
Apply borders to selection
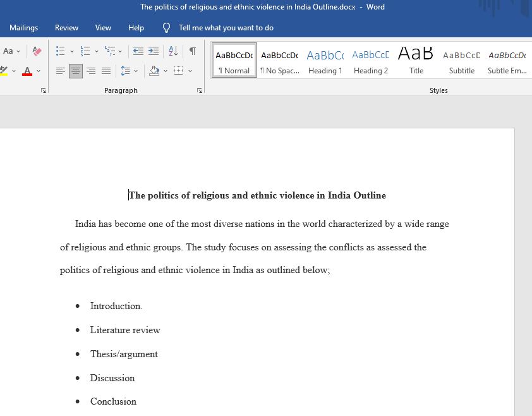click(178, 71)
